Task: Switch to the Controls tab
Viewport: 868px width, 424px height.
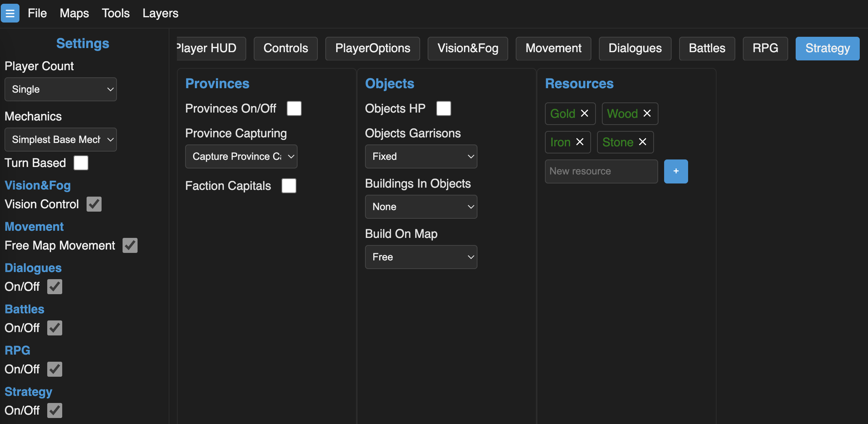Action: pos(286,48)
